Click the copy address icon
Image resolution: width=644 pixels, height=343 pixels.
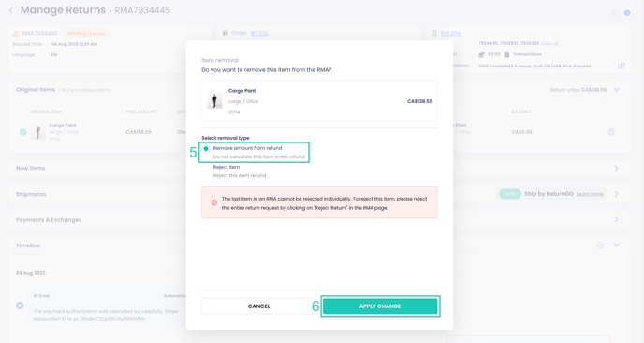pyautogui.click(x=622, y=66)
